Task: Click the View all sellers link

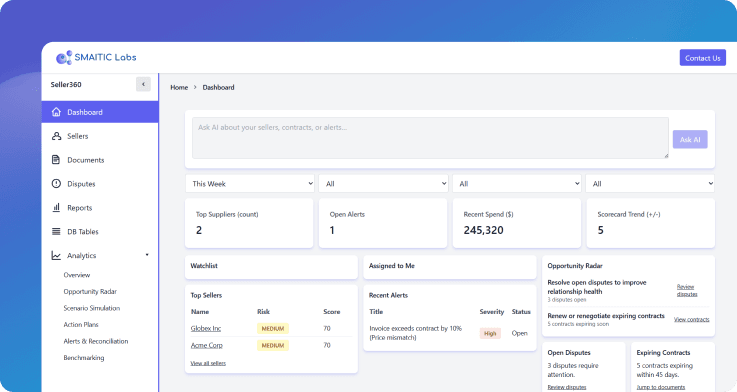Action: [x=208, y=363]
